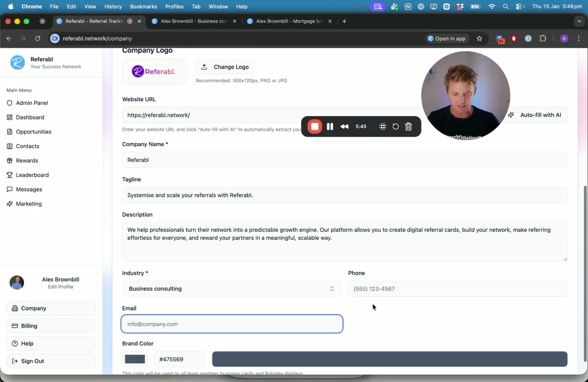Sign Out of the account
This screenshot has width=588, height=382.
click(51, 361)
